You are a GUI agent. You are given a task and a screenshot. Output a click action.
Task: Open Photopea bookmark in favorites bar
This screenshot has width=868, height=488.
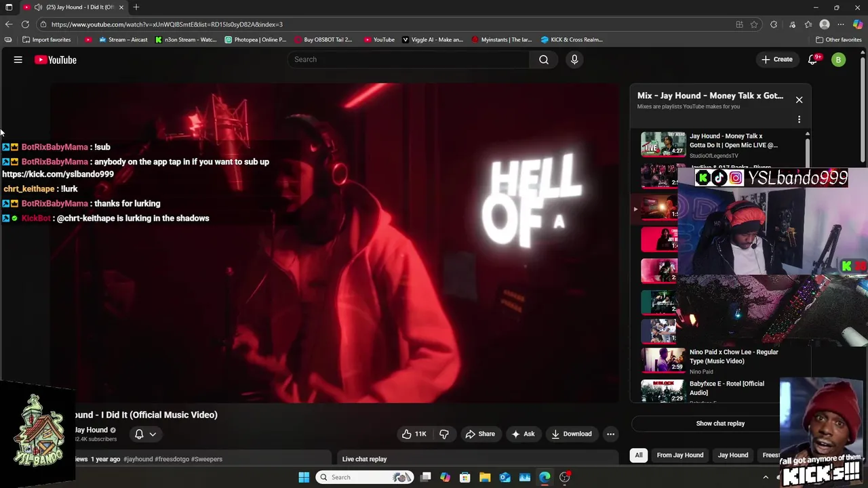pos(256,40)
